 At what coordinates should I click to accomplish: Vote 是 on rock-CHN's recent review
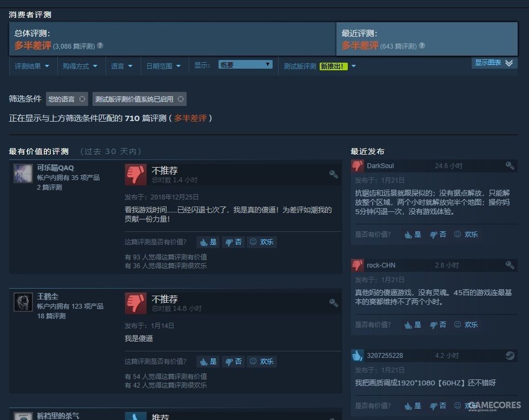tap(413, 325)
